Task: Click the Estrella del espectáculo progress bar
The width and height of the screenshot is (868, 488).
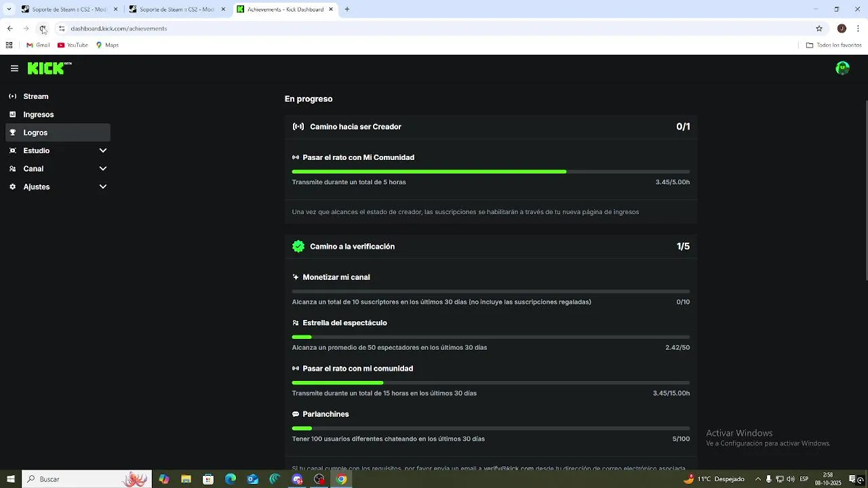Action: [491, 337]
